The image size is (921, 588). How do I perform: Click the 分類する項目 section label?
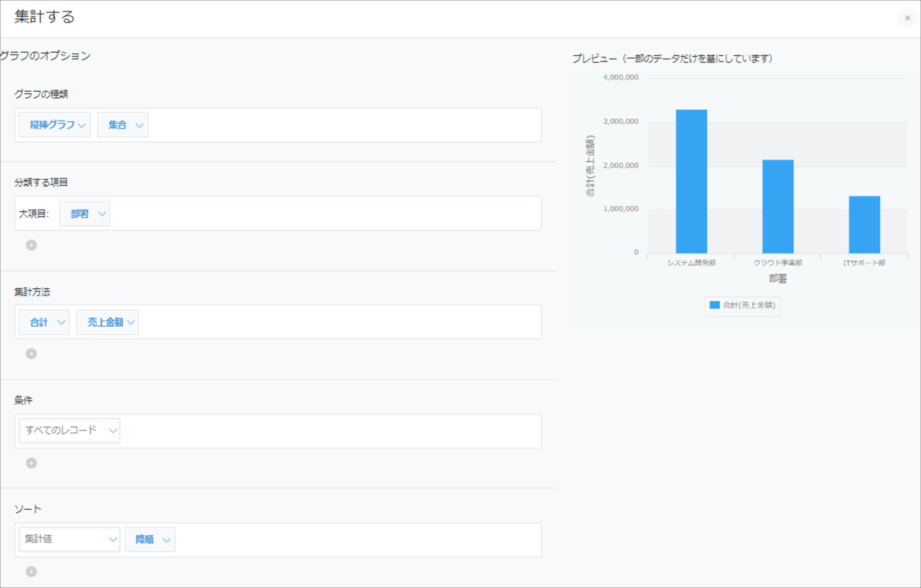[x=41, y=182]
